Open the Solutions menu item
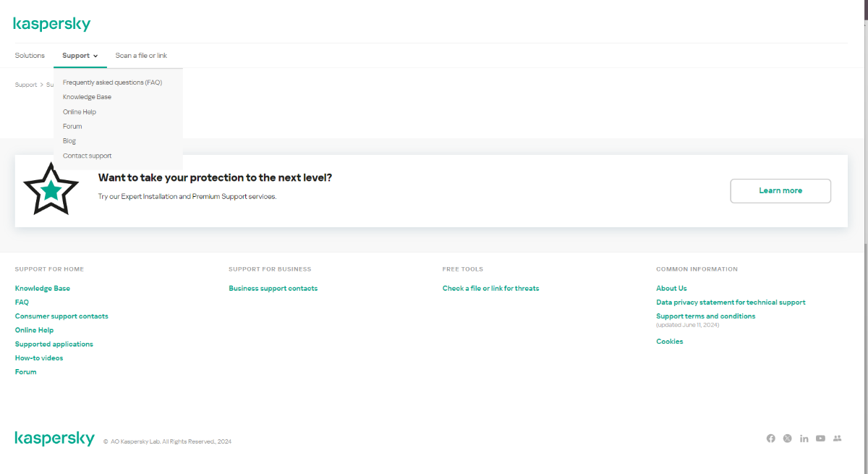Viewport: 868px width, 474px height. [30, 56]
